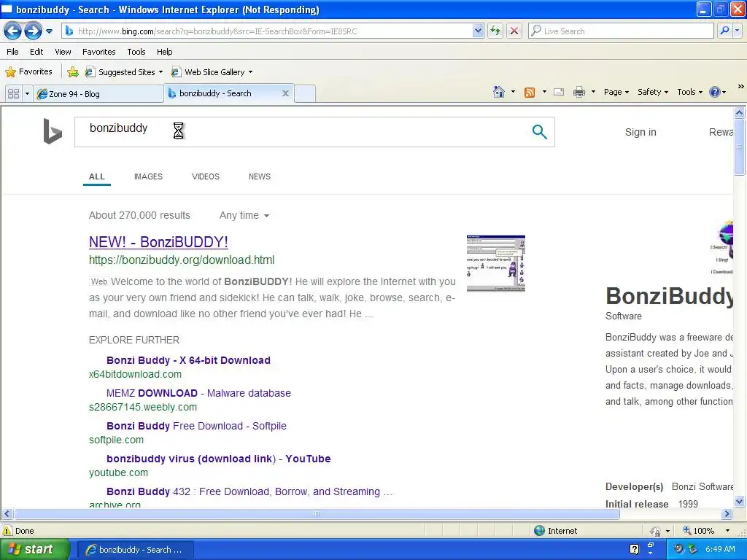Go back with the Back arrow button
747x560 pixels.
point(13,31)
